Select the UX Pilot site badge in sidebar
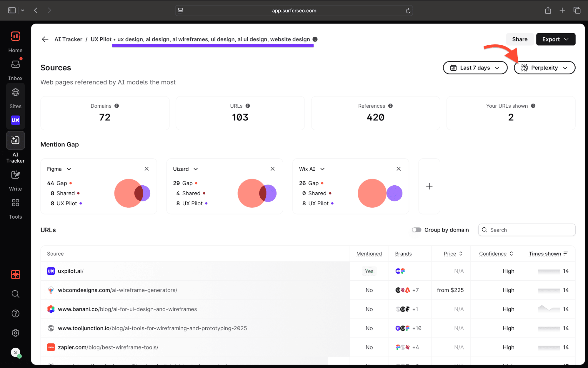 click(x=15, y=120)
